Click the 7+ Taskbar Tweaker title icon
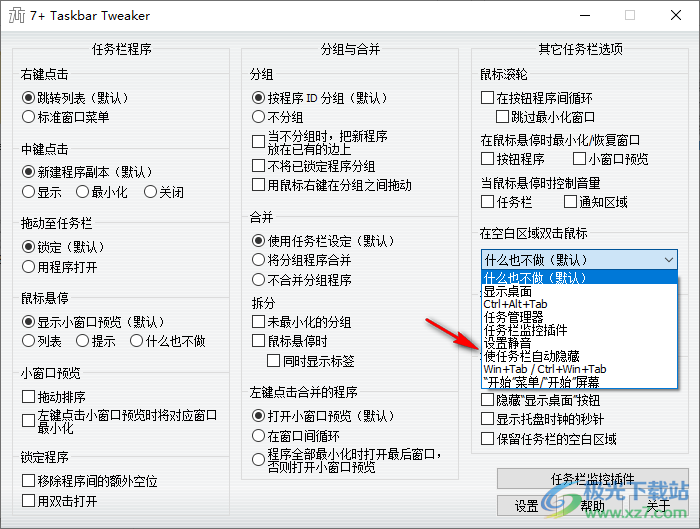The height and width of the screenshot is (529, 700). (17, 16)
